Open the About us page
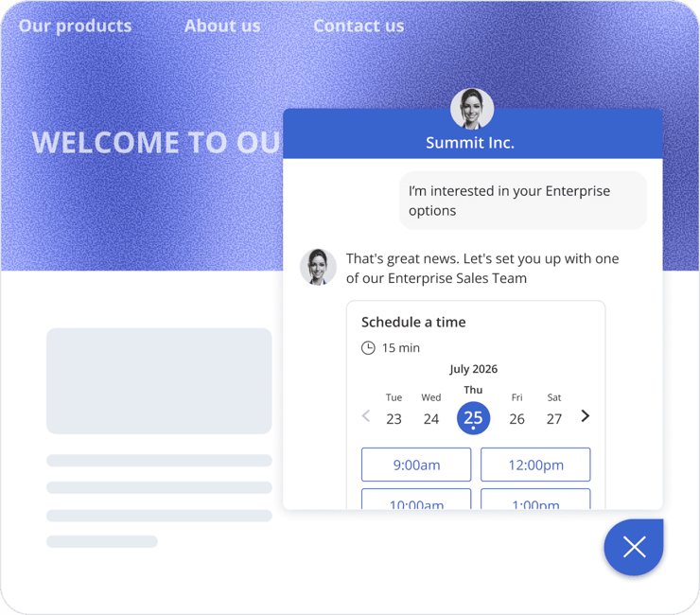The width and height of the screenshot is (700, 615). tap(222, 26)
